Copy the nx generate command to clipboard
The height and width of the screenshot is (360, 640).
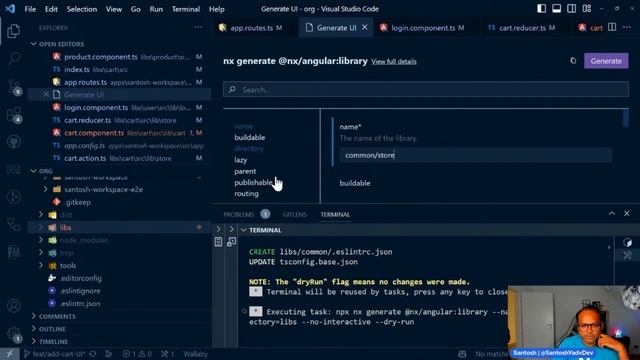(573, 61)
